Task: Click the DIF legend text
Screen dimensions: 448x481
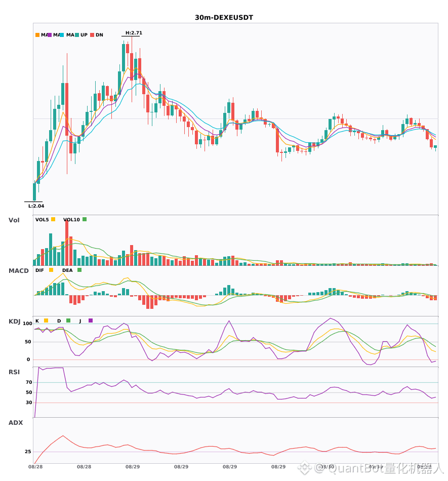Action: (x=39, y=270)
